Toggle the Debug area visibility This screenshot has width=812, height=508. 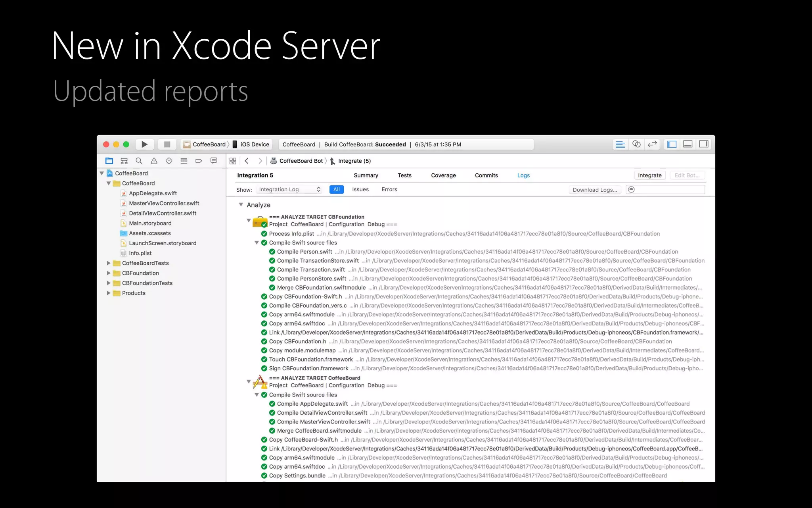688,144
